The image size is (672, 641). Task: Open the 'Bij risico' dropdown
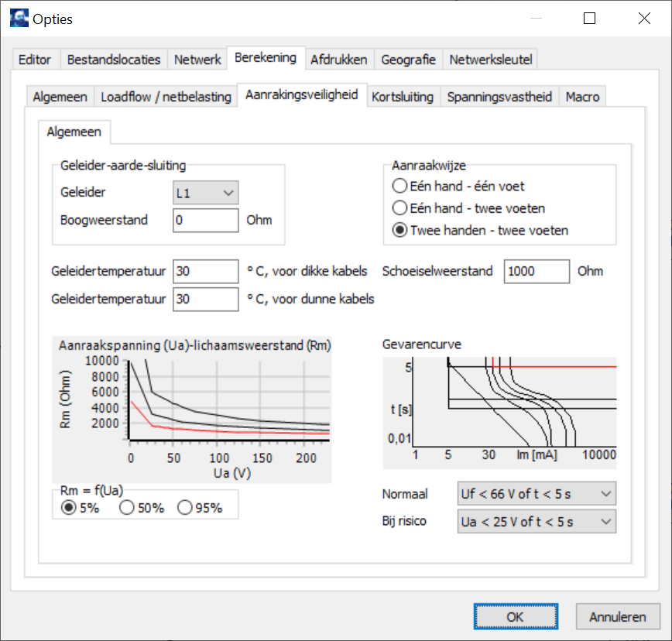(536, 521)
